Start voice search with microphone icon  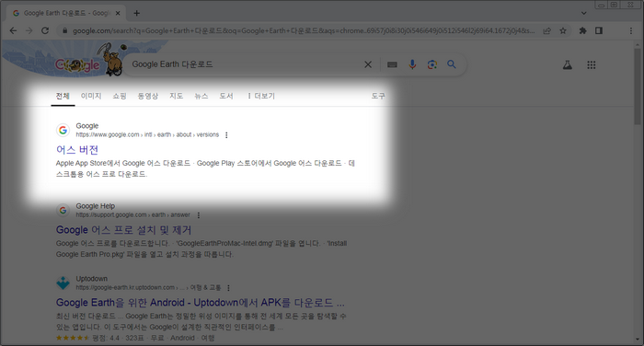412,64
